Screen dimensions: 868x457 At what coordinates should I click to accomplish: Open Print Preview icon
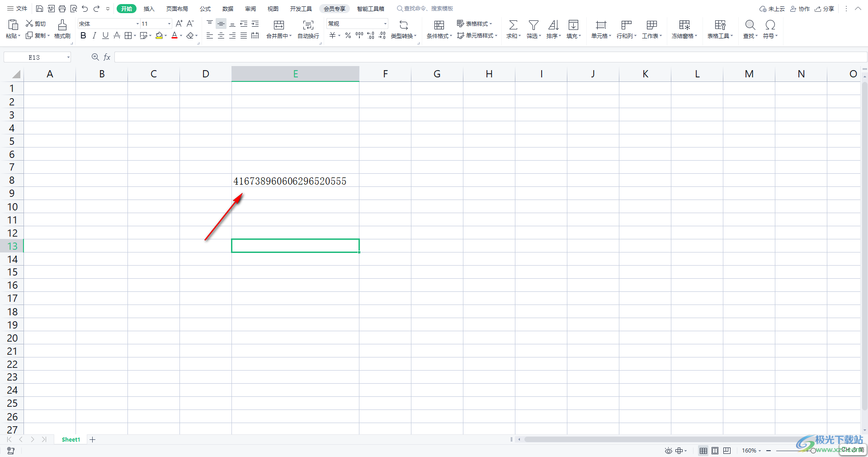point(73,9)
